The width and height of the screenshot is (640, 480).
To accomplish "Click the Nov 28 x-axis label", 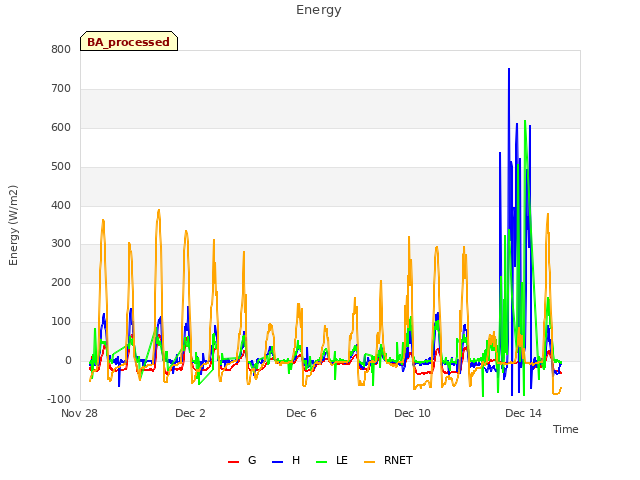I will pyautogui.click(x=80, y=413).
